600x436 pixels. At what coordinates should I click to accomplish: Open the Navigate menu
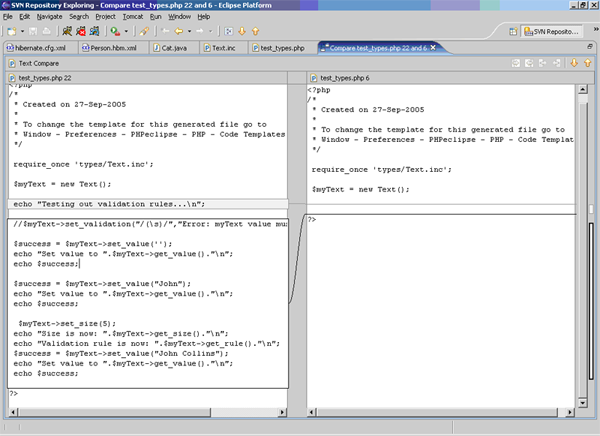49,16
